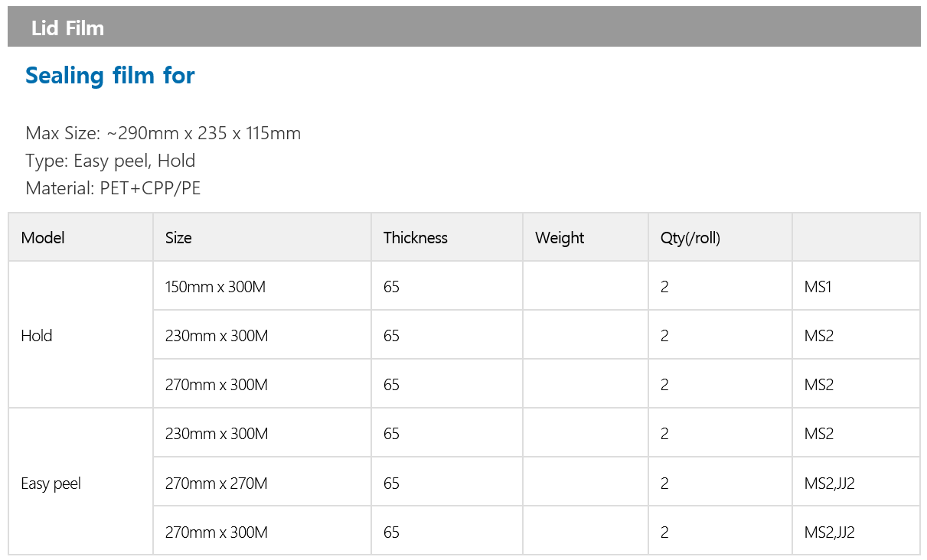Screen dimensions: 927x560
Task: Click the last row's MS2,JJ2 cell
Action: click(856, 532)
